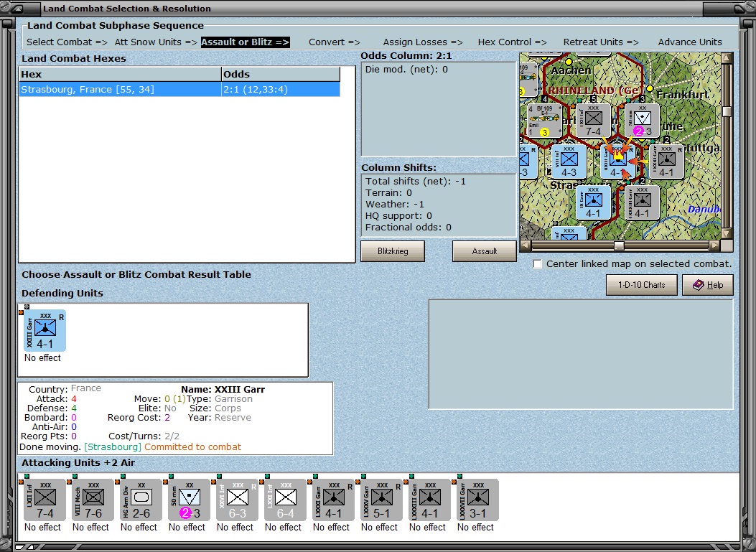Select the 50 mm anti-tank attacking unit
756x552 pixels.
(189, 500)
